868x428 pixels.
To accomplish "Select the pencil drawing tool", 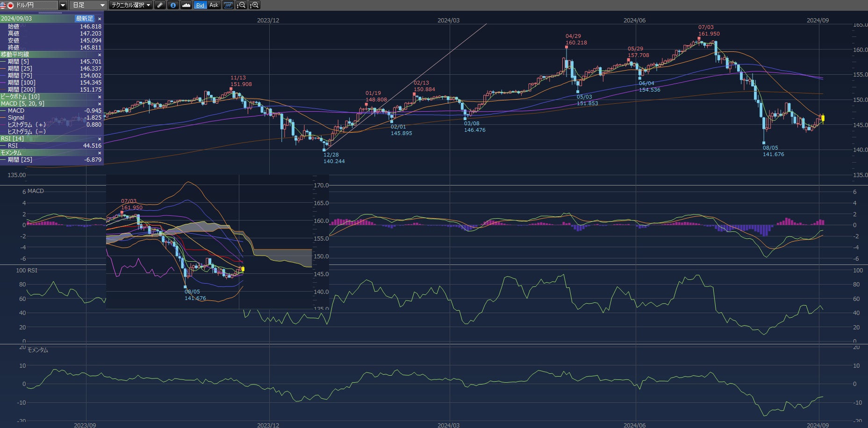I will tap(160, 5).
